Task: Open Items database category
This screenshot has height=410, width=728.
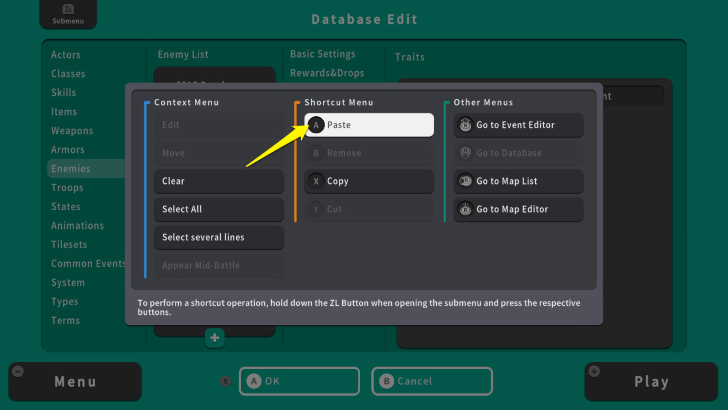Action: 64,112
